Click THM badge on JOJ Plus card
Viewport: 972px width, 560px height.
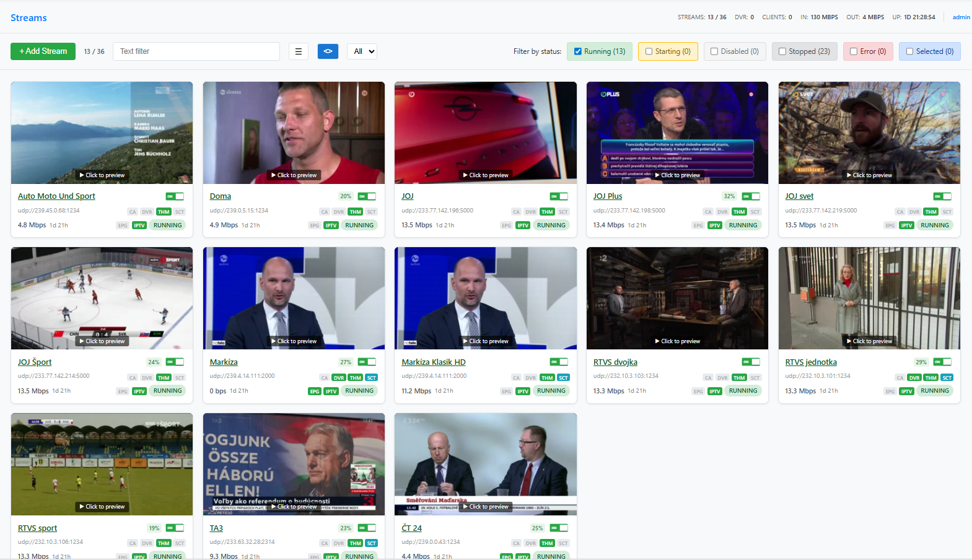point(739,212)
